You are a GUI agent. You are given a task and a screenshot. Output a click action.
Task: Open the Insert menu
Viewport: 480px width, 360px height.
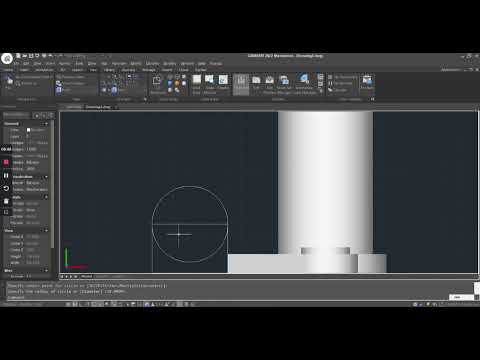coord(50,63)
